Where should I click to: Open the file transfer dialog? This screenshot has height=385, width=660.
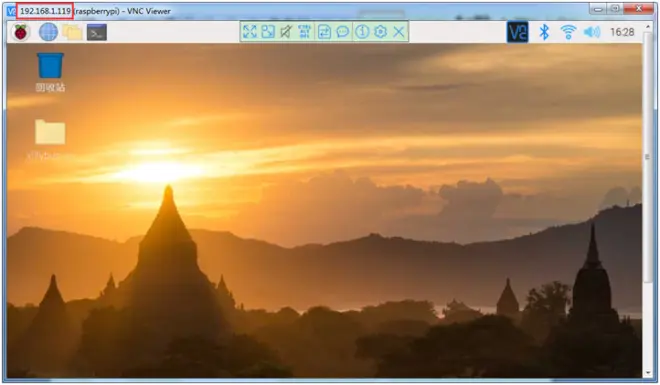pos(324,32)
